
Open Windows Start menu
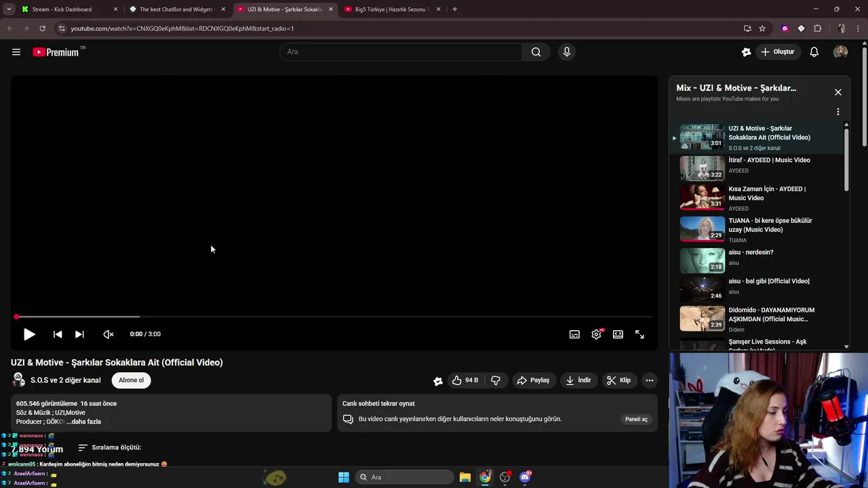(x=344, y=477)
